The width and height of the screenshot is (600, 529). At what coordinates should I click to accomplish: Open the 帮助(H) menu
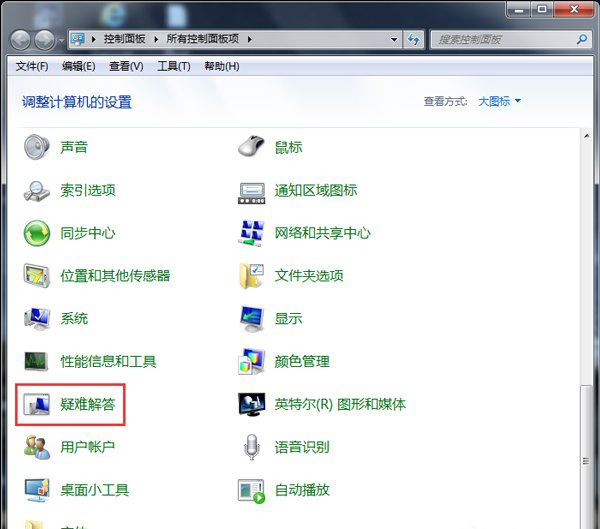(222, 66)
